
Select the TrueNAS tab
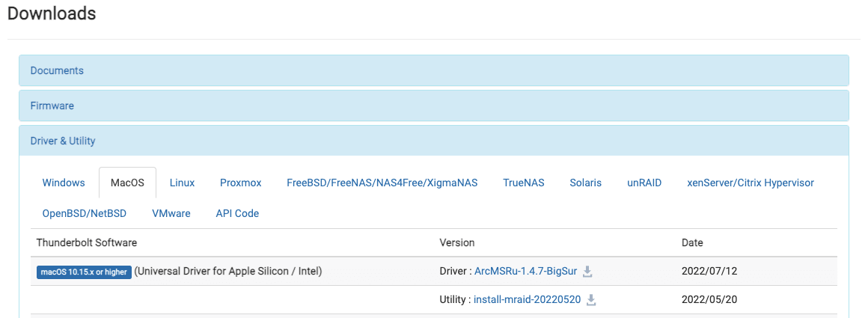(x=524, y=183)
